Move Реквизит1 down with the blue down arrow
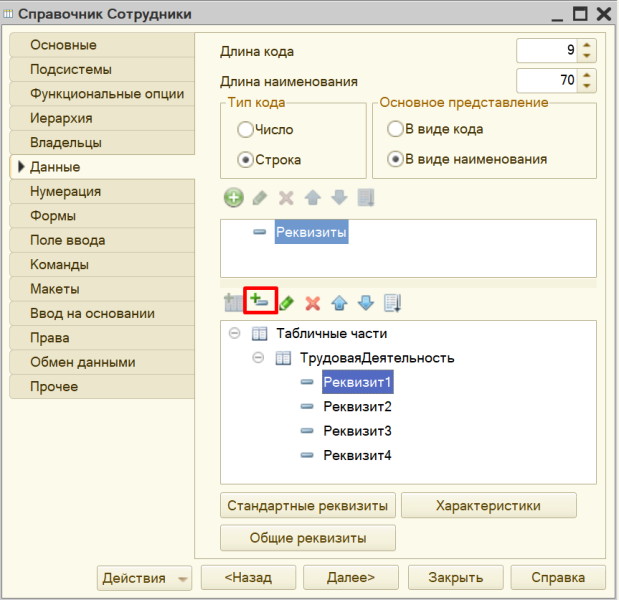Screen dimensions: 619x600 pyautogui.click(x=365, y=301)
